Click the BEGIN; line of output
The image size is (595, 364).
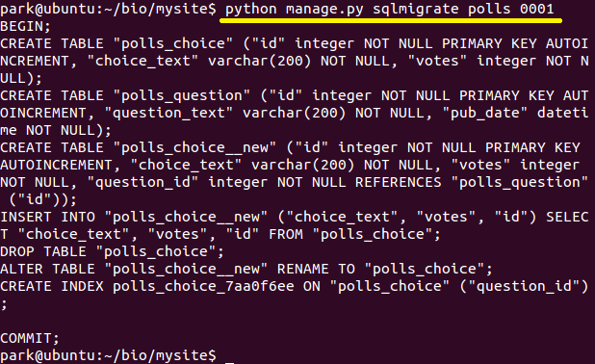click(25, 26)
